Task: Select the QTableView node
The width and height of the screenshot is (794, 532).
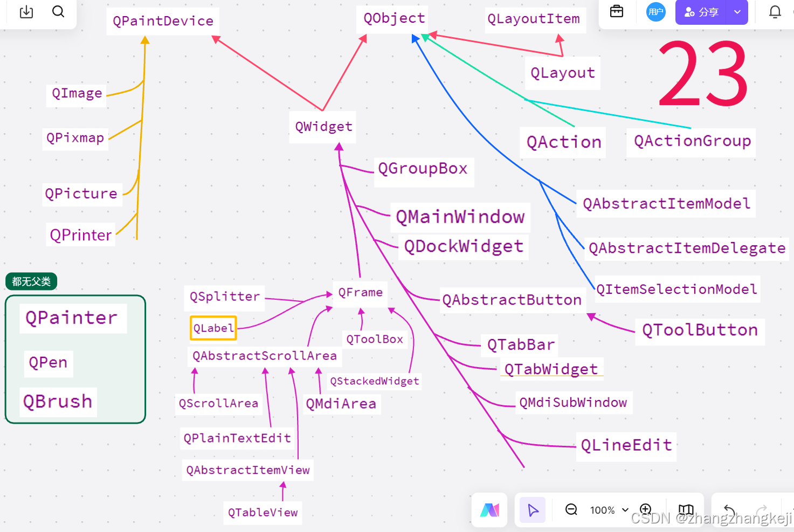Action: click(263, 513)
